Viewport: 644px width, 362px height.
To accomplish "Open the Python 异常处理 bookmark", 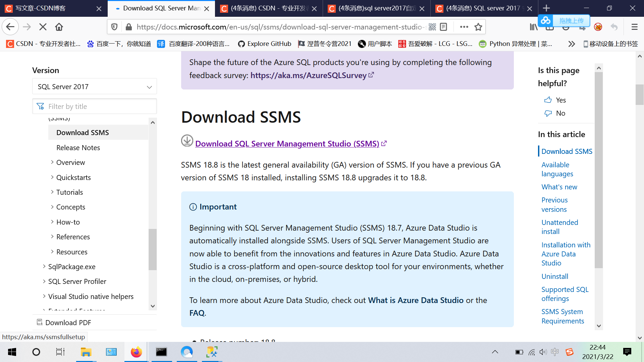I will (x=516, y=44).
